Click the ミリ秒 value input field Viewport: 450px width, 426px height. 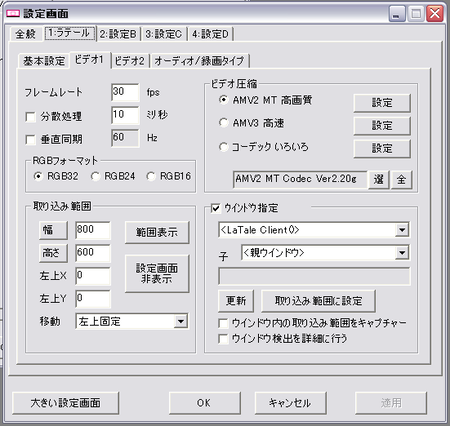[125, 115]
